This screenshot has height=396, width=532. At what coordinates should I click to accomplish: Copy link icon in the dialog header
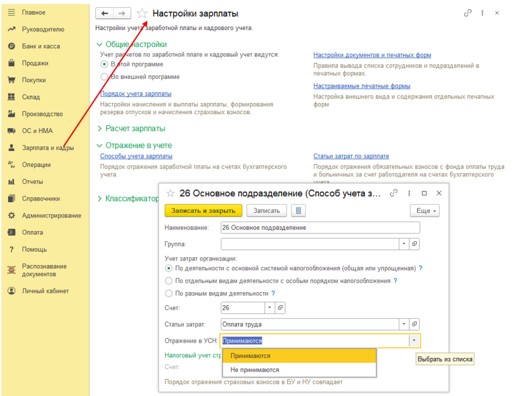pyautogui.click(x=394, y=193)
